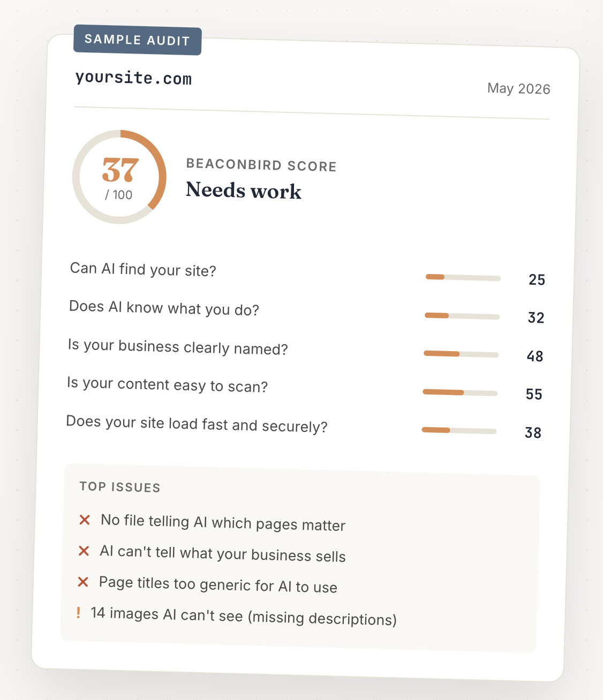Screen dimensions: 603x700
Task: Click the BEACONBIRD SCORE label
Action: (261, 165)
